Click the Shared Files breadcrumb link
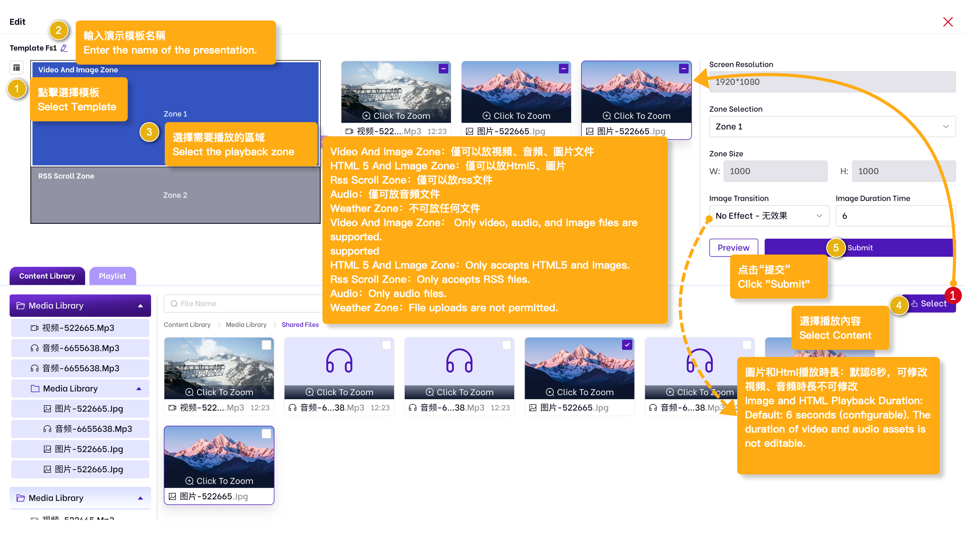This screenshot has width=980, height=539. [300, 325]
